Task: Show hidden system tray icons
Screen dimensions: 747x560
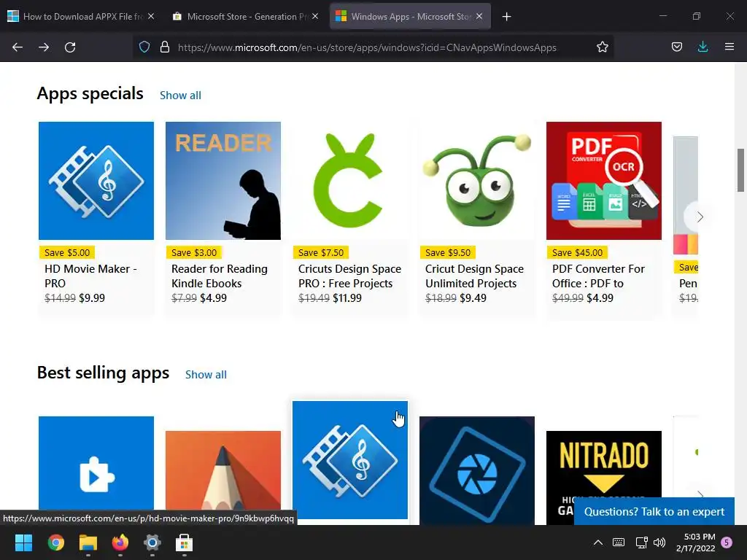Action: pyautogui.click(x=598, y=542)
